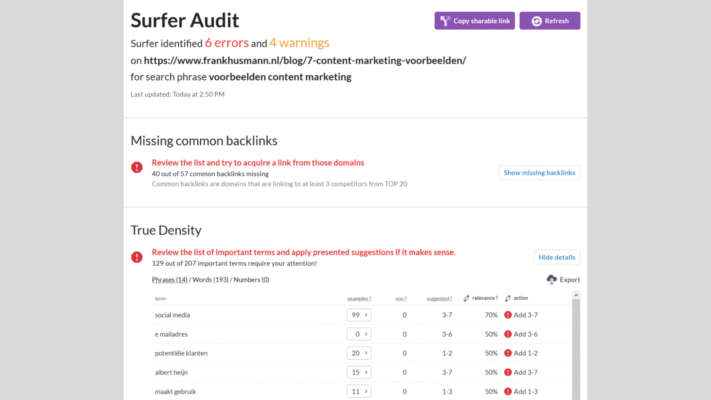Switch to the Words (193) tab

click(210, 280)
